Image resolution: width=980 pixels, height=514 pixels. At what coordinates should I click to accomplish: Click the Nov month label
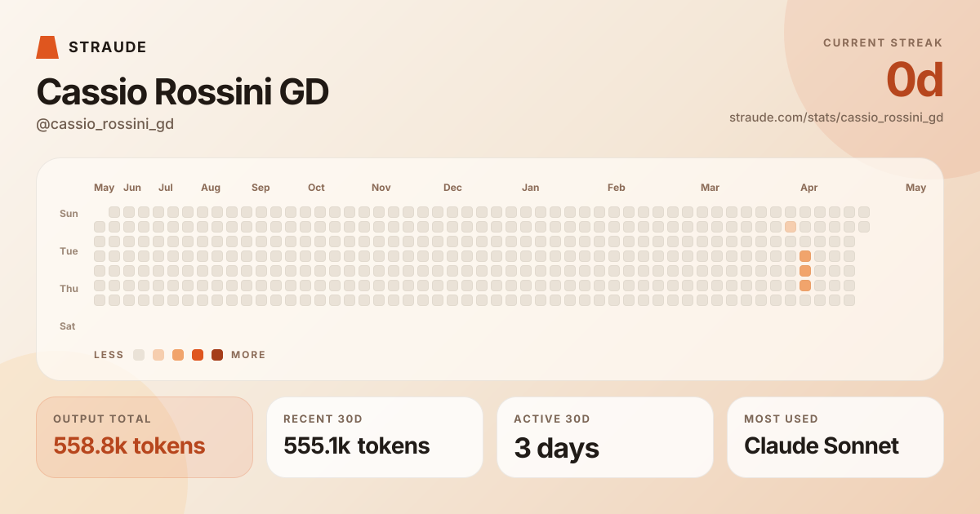click(381, 188)
